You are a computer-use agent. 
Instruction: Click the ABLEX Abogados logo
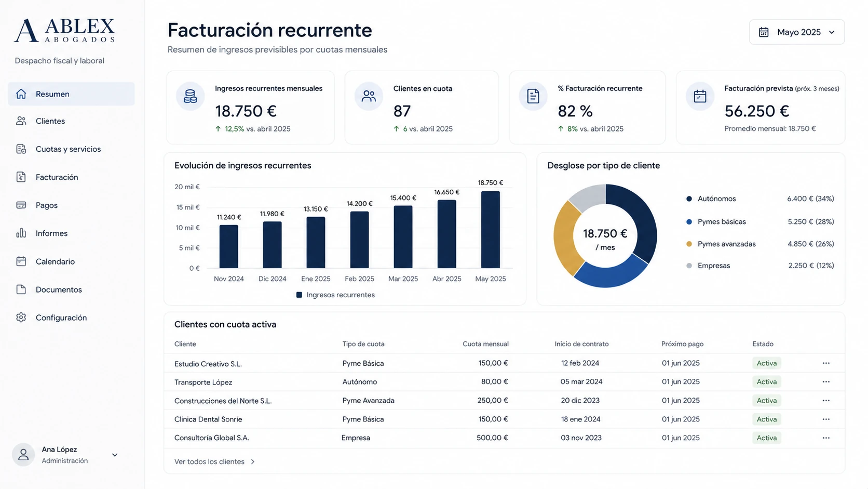coord(64,31)
